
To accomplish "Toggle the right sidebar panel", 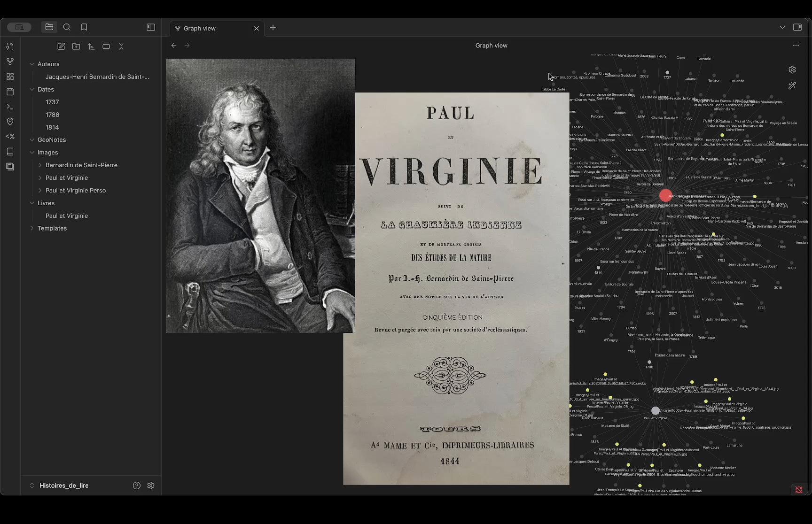I will pyautogui.click(x=797, y=27).
